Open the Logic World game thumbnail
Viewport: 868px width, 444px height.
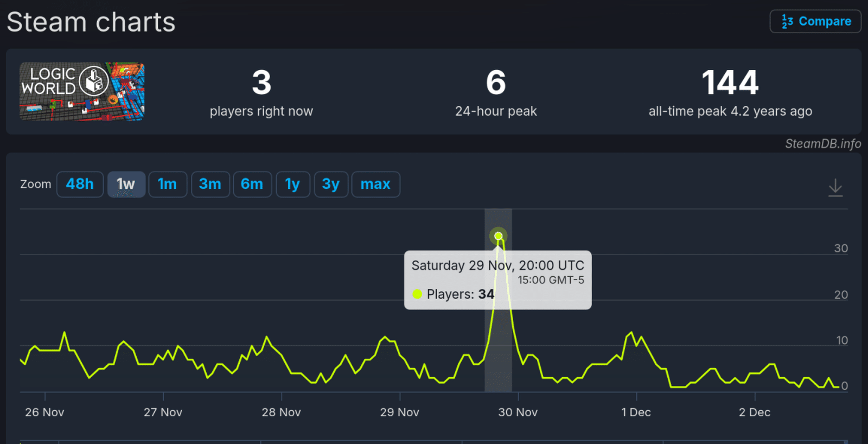coord(82,91)
